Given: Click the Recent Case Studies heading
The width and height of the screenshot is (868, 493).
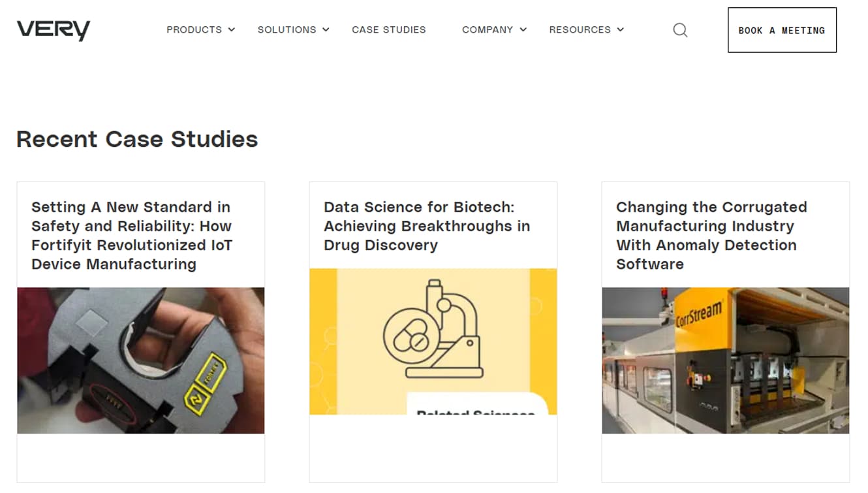Looking at the screenshot, I should (x=137, y=139).
